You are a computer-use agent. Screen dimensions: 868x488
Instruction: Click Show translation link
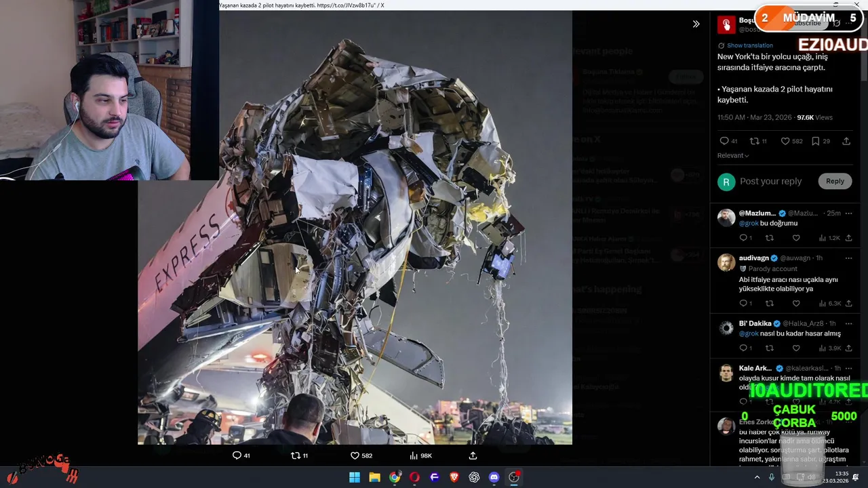749,45
